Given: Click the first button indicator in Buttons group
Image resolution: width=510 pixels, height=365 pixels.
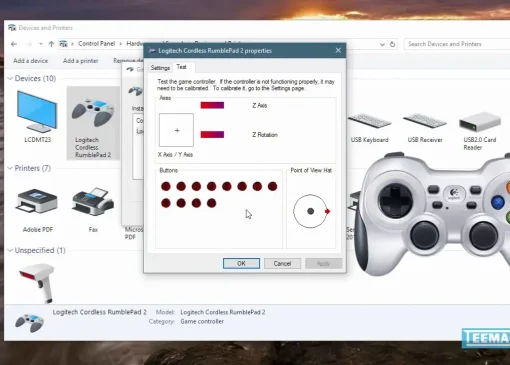Looking at the screenshot, I should (166, 186).
